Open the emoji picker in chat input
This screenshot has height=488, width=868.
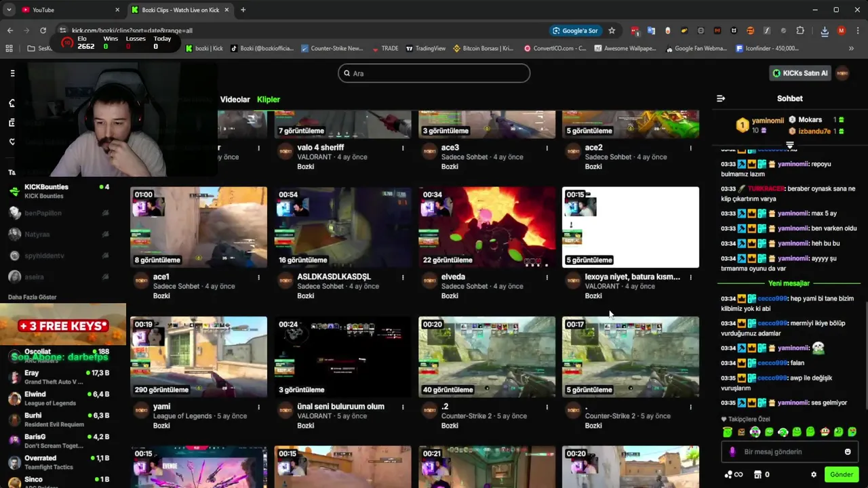pyautogui.click(x=848, y=451)
